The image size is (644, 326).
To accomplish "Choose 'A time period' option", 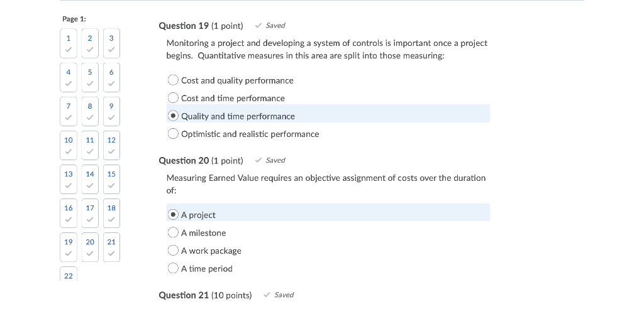I will (x=173, y=268).
